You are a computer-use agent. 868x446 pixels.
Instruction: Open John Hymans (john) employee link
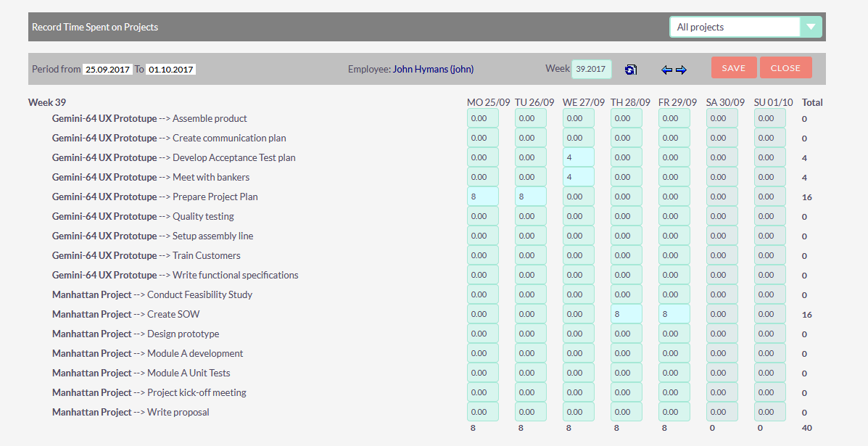[433, 69]
